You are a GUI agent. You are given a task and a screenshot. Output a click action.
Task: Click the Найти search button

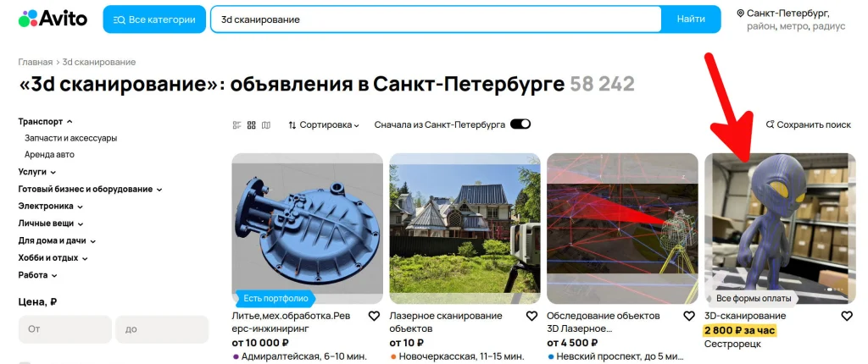pyautogui.click(x=691, y=19)
